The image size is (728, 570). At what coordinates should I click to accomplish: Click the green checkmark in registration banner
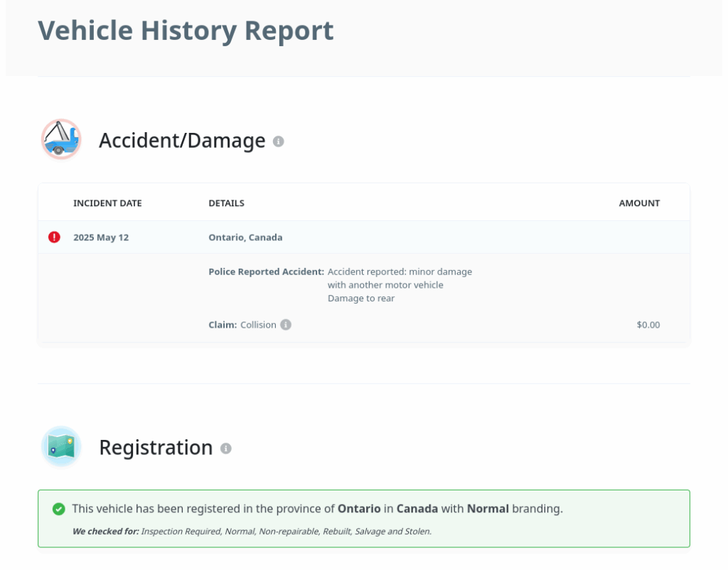coord(59,510)
